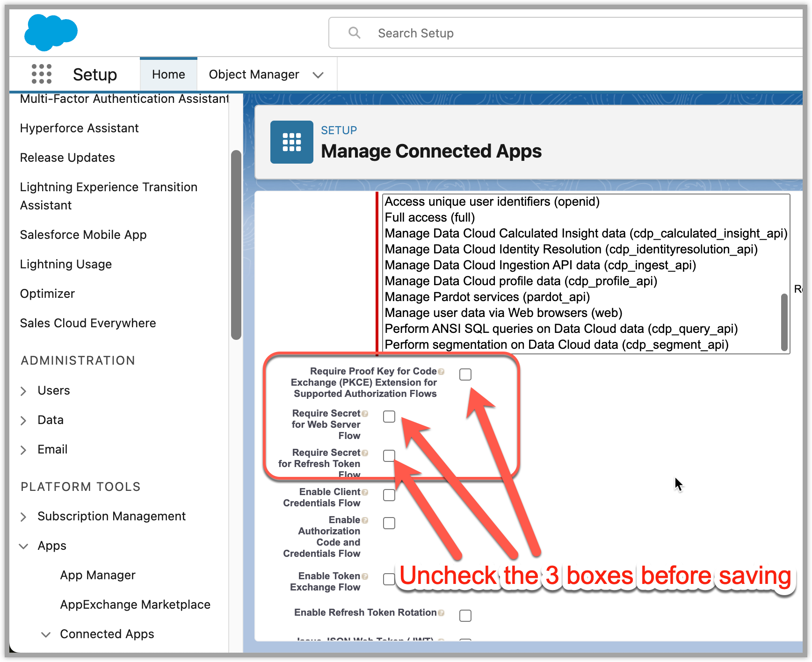Enable Token Exchange Flow checkbox
This screenshot has width=812, height=662.
(389, 579)
